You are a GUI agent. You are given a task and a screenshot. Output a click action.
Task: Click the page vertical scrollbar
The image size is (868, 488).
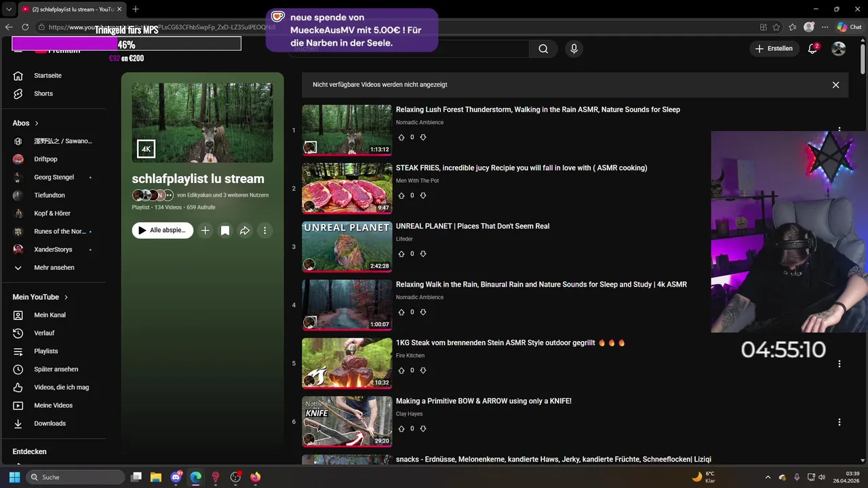pos(863,58)
